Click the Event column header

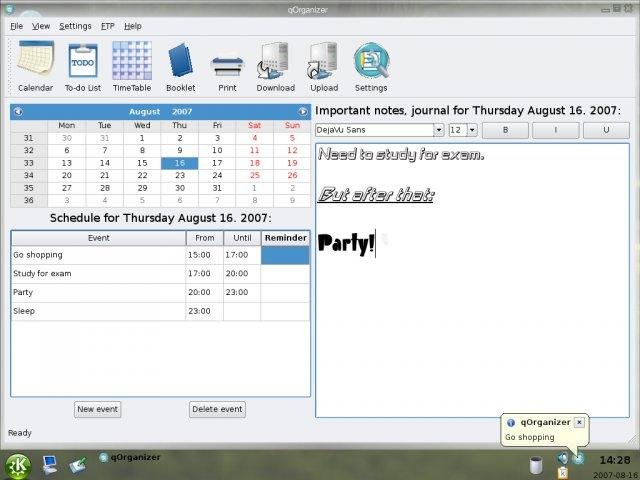[x=98, y=238]
